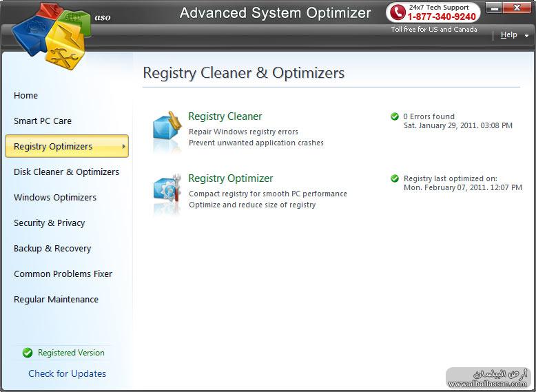Image resolution: width=536 pixels, height=392 pixels.
Task: Click 'Repair Windows registry errors' description
Action: [x=243, y=132]
